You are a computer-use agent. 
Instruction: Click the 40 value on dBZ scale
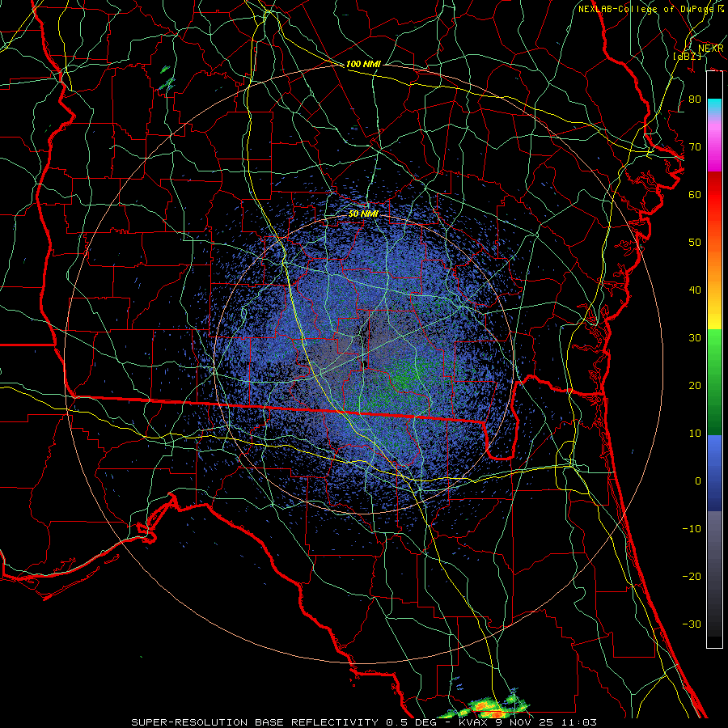pos(695,290)
